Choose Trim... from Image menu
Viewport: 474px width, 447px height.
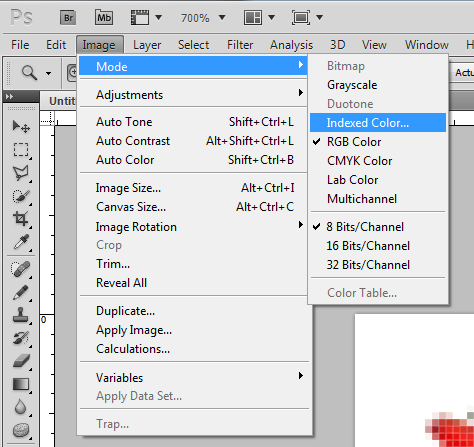(x=193, y=264)
